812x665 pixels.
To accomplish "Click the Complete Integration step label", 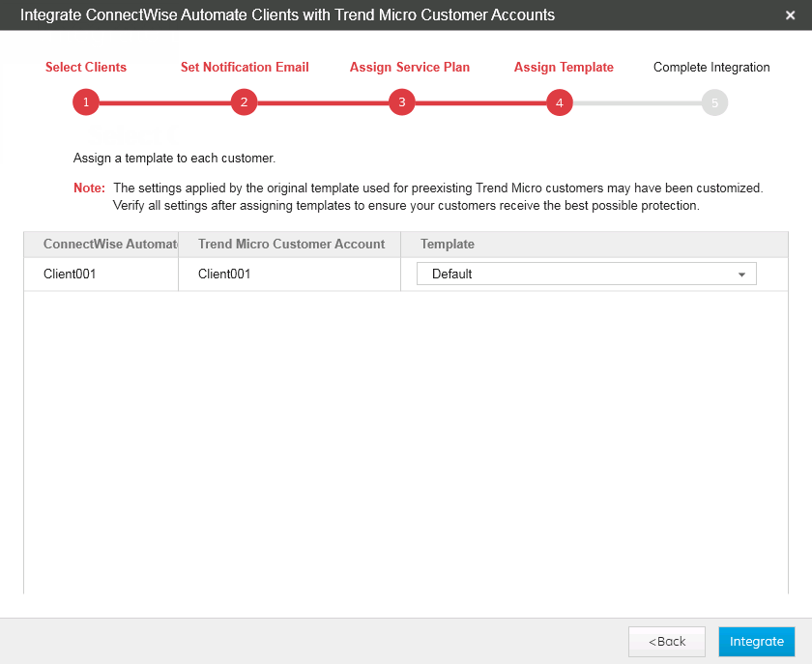I will (711, 68).
